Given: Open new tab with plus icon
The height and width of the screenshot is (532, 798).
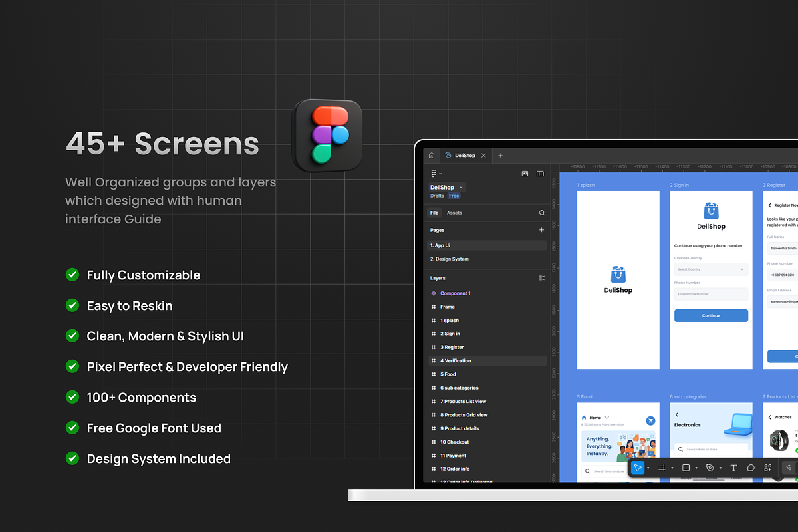Looking at the screenshot, I should point(501,156).
